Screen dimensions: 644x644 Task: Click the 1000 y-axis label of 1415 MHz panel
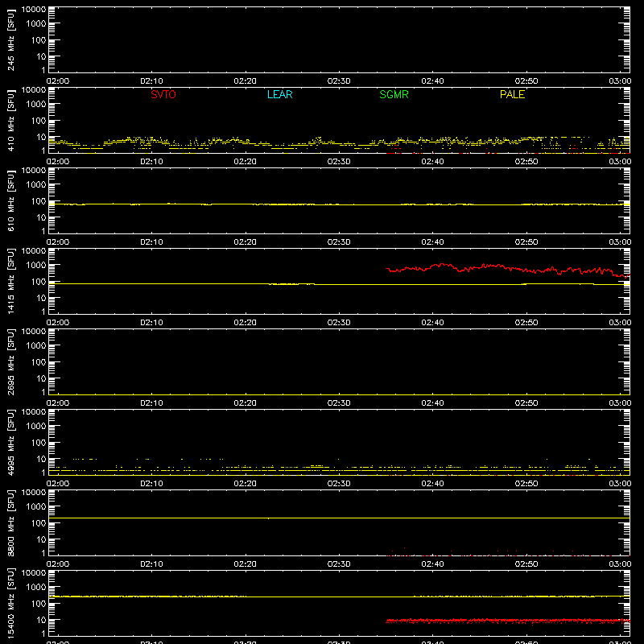[x=36, y=266]
